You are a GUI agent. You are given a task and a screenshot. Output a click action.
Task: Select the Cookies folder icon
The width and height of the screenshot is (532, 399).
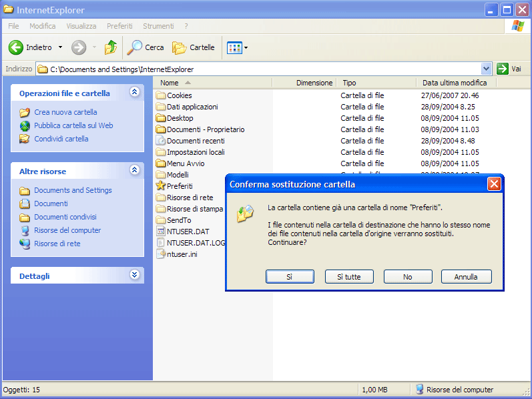point(161,95)
